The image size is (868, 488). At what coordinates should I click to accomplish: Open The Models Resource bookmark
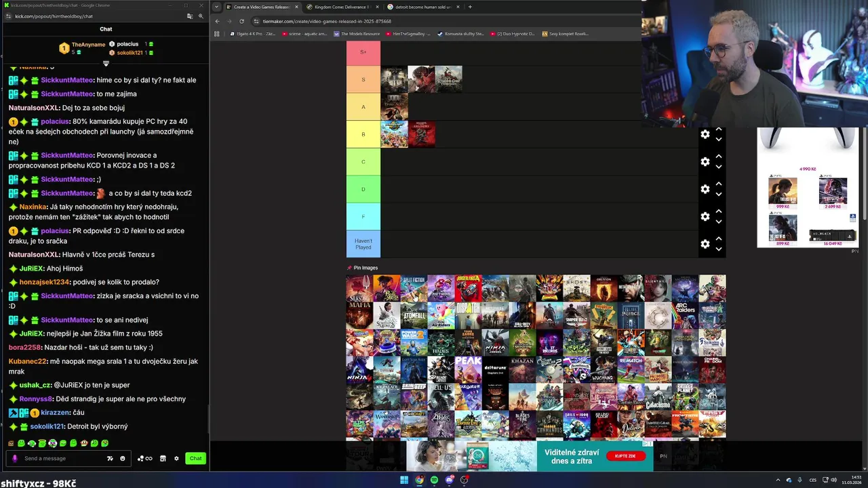point(356,33)
